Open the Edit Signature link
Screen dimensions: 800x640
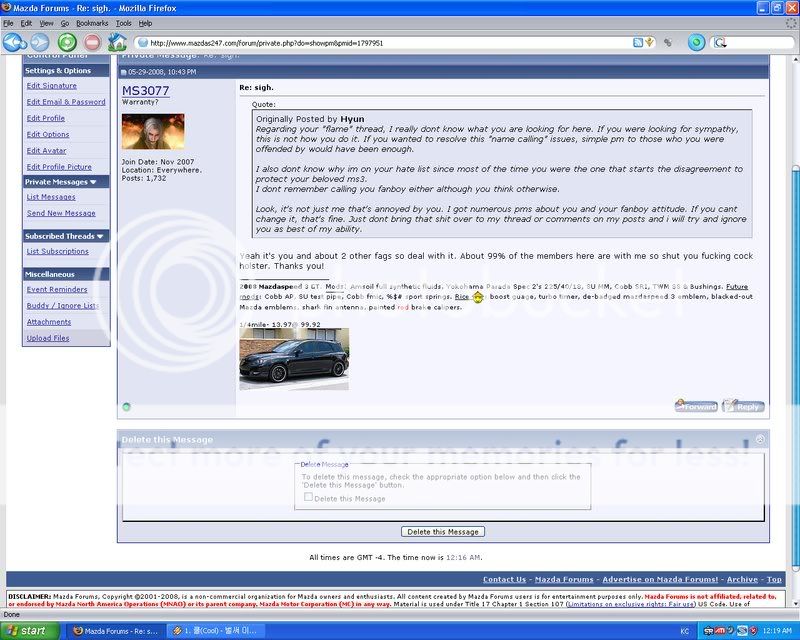tap(52, 86)
